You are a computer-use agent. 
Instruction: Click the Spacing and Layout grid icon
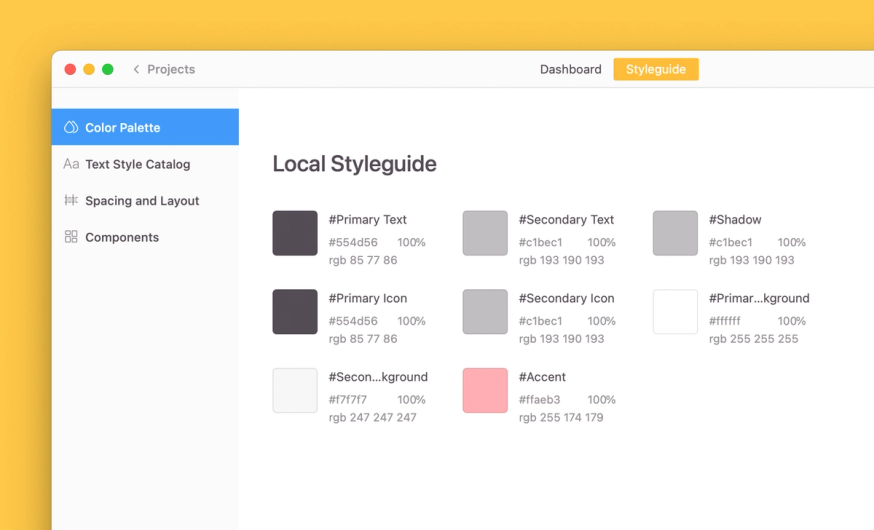pos(71,200)
